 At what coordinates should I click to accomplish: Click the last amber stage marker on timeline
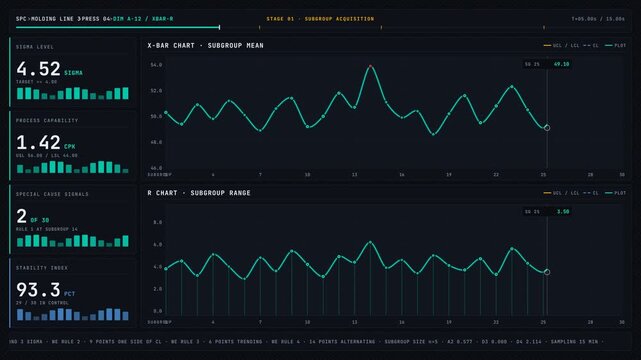pyautogui.click(x=544, y=27)
